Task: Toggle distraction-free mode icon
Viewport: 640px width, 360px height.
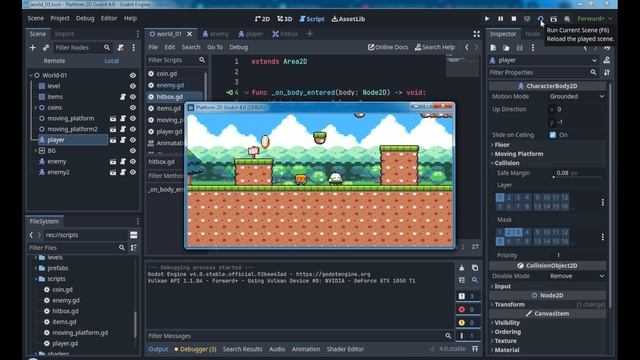Action: [476, 34]
